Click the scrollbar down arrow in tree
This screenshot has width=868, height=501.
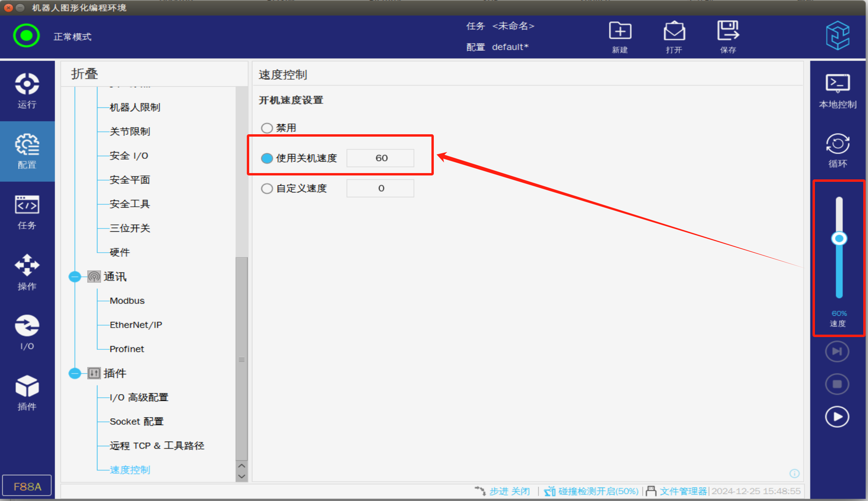[x=242, y=476]
